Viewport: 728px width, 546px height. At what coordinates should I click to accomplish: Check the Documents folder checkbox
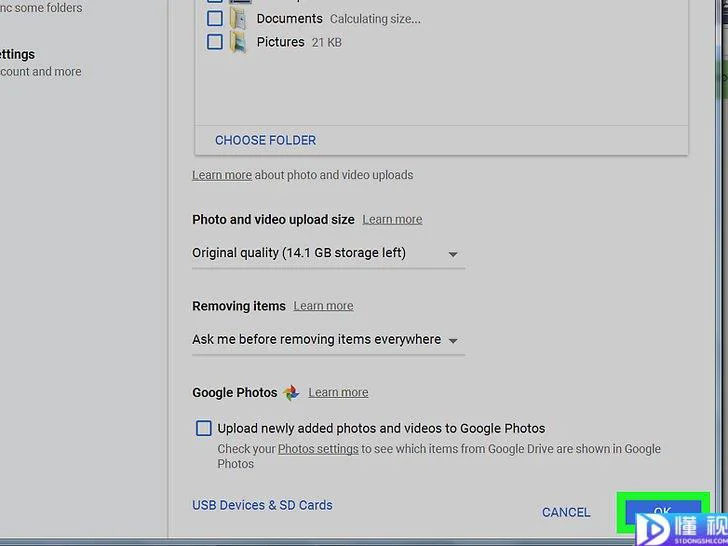click(x=214, y=19)
